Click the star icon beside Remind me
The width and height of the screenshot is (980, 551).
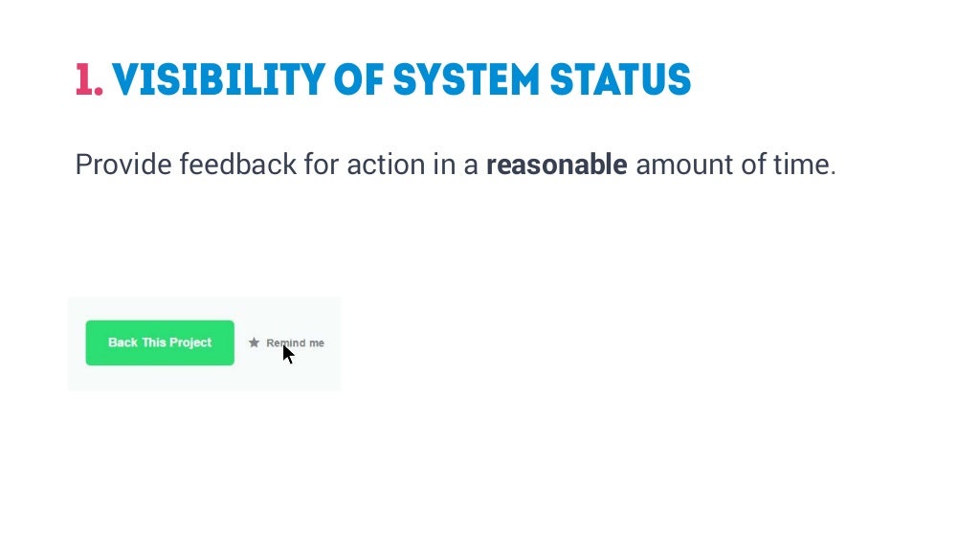click(254, 342)
